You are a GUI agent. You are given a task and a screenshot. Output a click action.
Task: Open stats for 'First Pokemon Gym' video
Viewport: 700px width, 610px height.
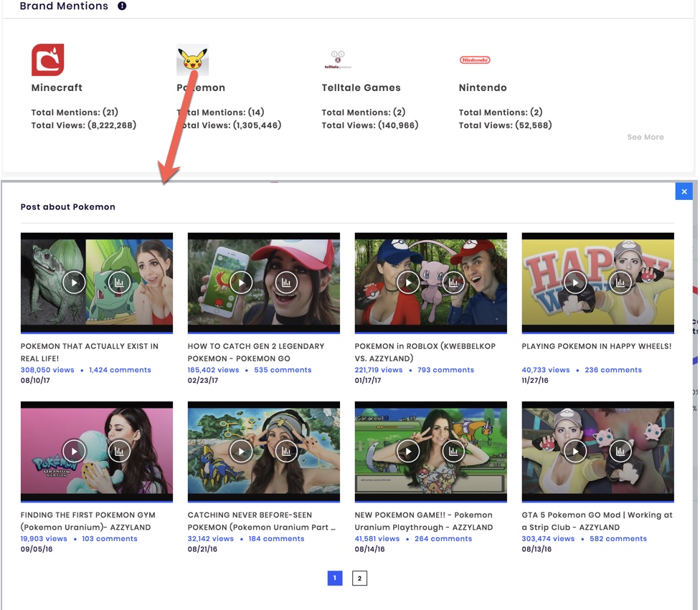click(119, 451)
